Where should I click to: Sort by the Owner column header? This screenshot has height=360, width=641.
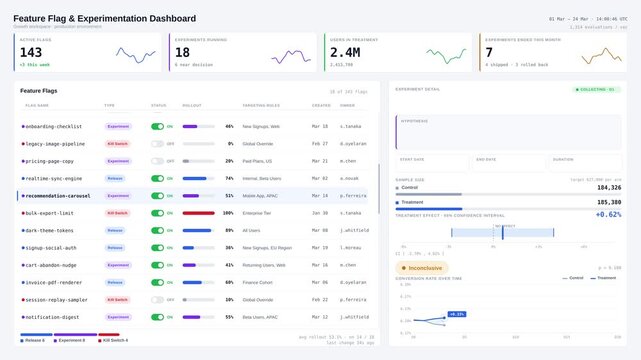pos(347,105)
